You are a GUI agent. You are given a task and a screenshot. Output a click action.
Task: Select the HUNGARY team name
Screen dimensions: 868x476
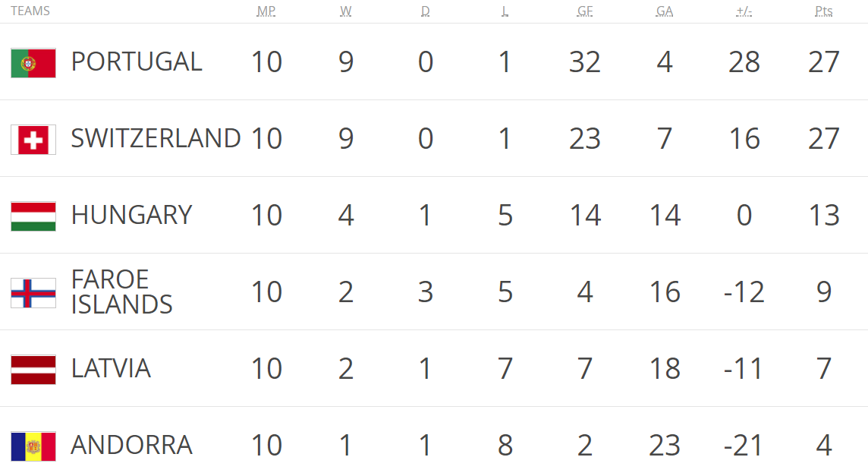pos(132,215)
